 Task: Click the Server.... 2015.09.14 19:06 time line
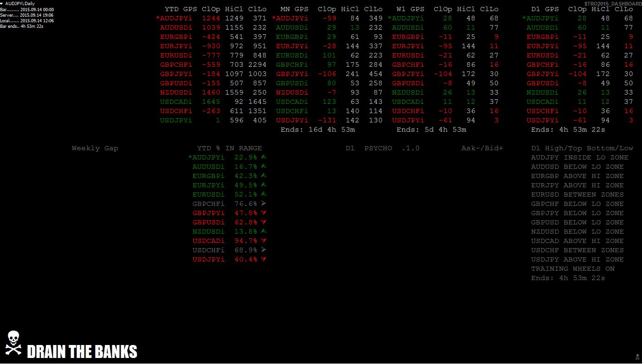(27, 15)
